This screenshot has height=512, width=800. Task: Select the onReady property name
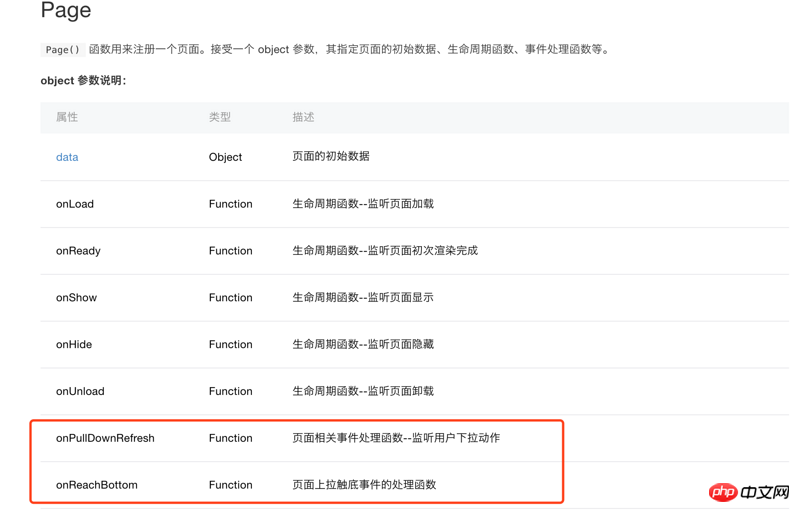point(78,251)
